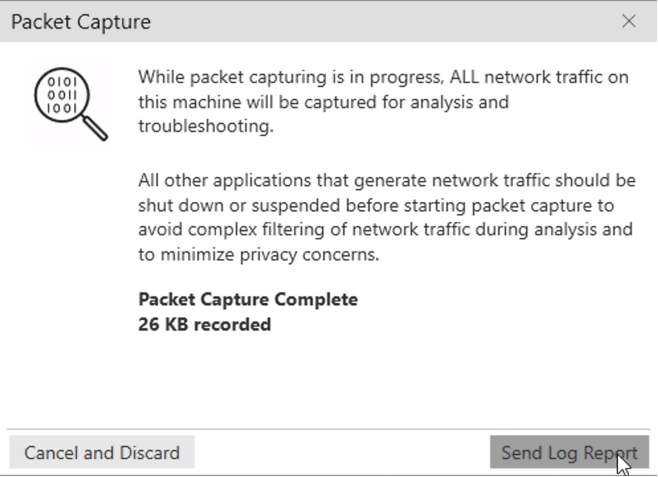Click the binary magnifying glass icon

(x=71, y=104)
